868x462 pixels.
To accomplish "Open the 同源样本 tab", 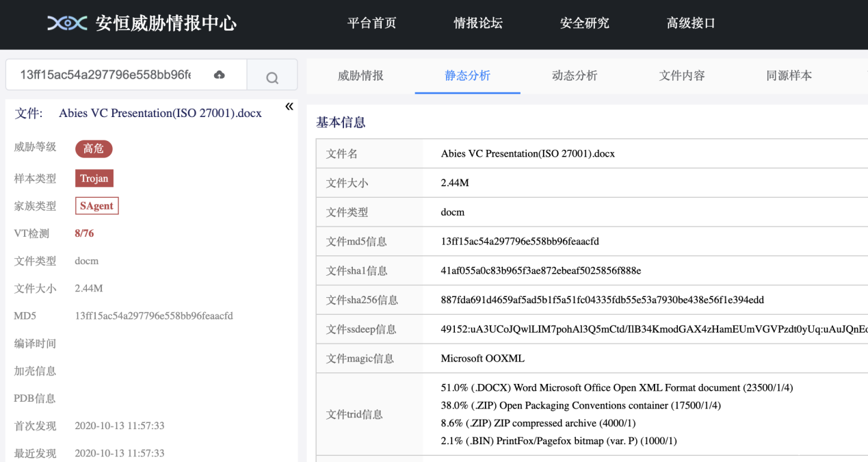I will click(789, 76).
